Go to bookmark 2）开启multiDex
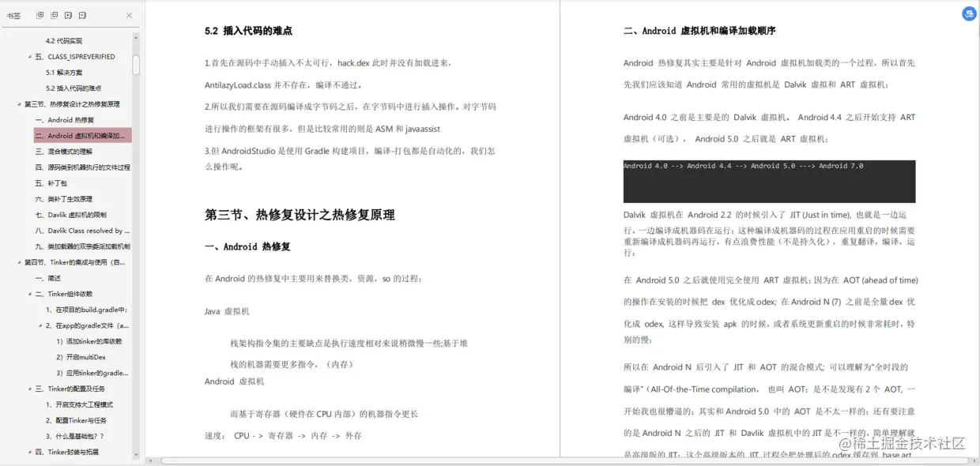The height and width of the screenshot is (466, 980). (81, 357)
